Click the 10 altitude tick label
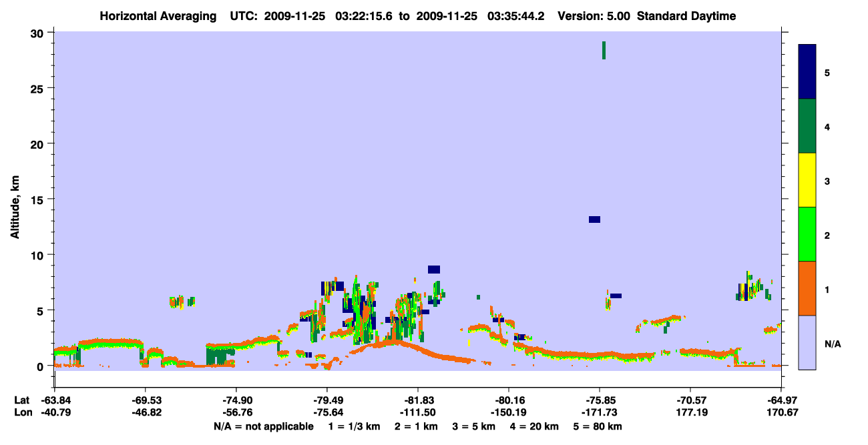This screenshot has width=868, height=445. 39,255
